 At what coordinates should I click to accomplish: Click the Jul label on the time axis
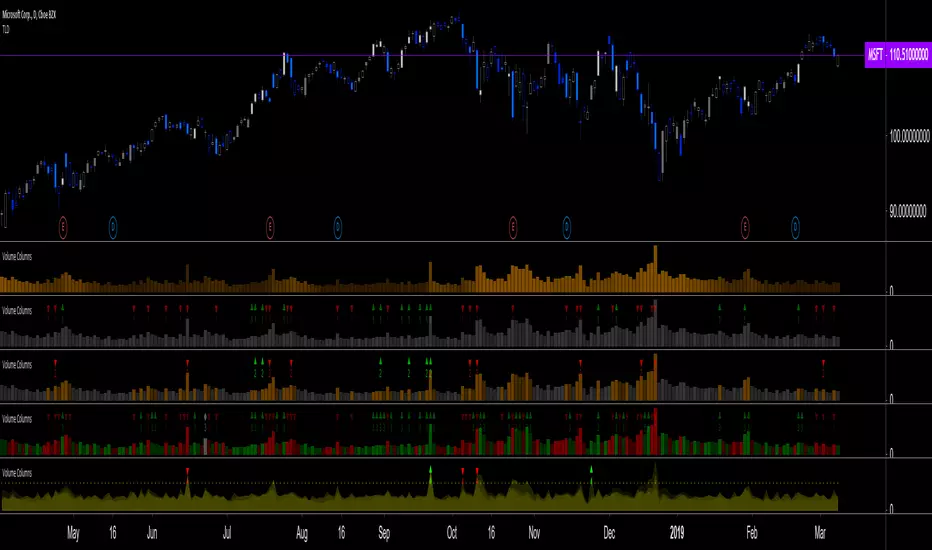(226, 533)
